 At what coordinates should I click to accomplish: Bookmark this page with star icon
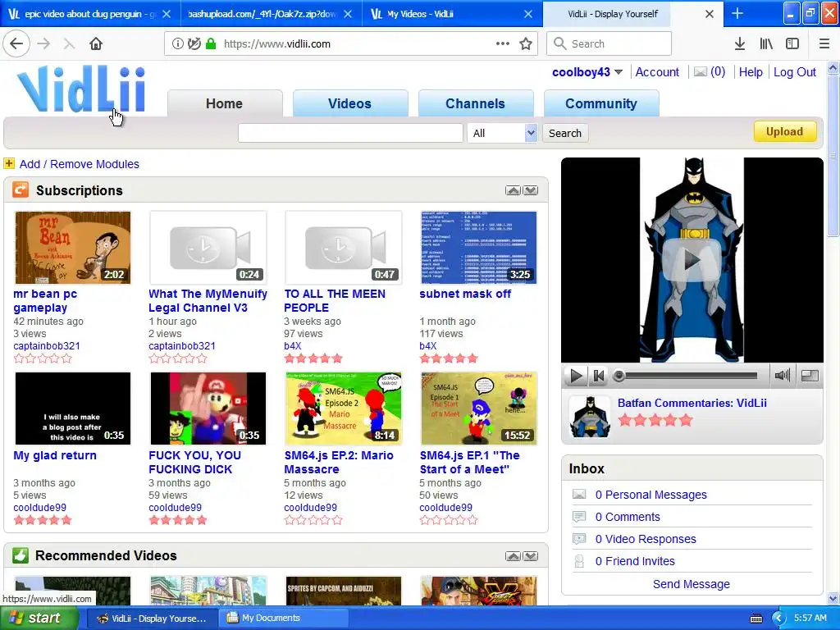(526, 44)
